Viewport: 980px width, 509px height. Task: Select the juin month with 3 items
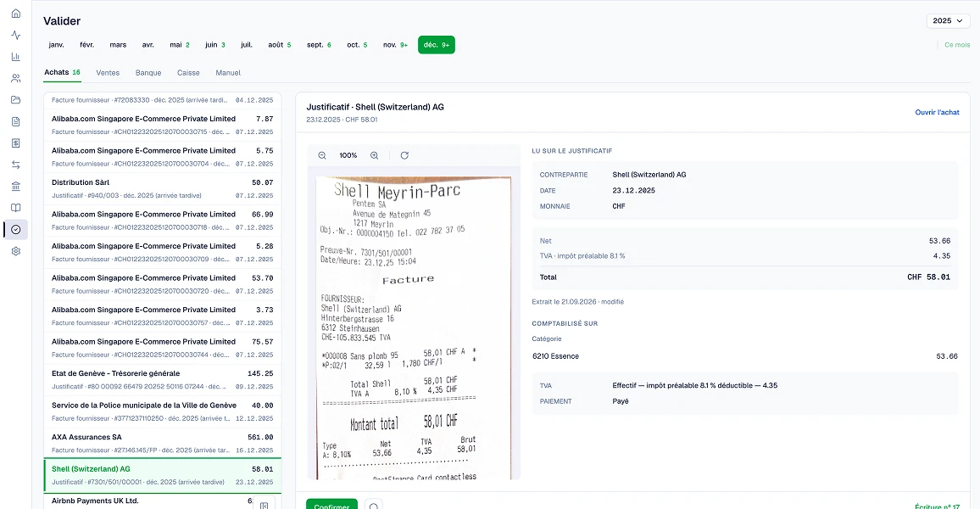215,45
